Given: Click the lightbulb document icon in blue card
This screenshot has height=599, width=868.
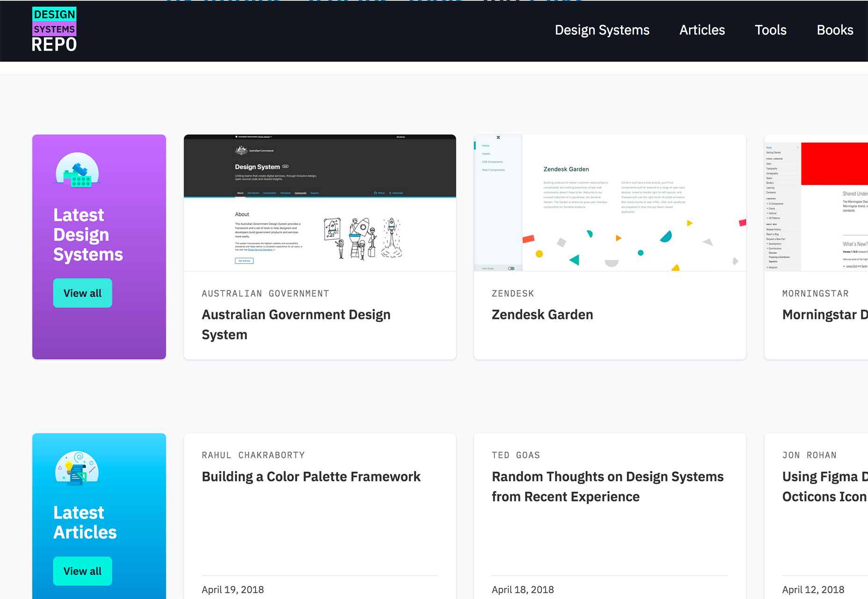Looking at the screenshot, I should tap(77, 468).
